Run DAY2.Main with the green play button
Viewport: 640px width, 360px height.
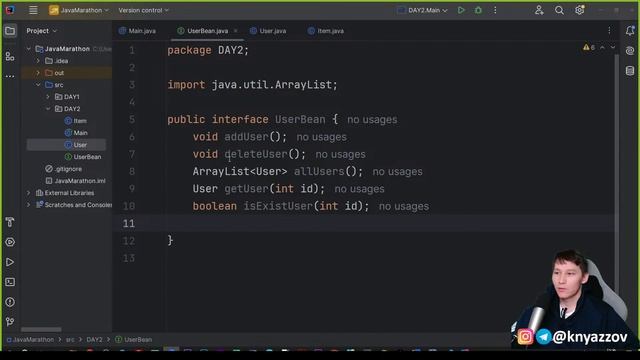(461, 10)
